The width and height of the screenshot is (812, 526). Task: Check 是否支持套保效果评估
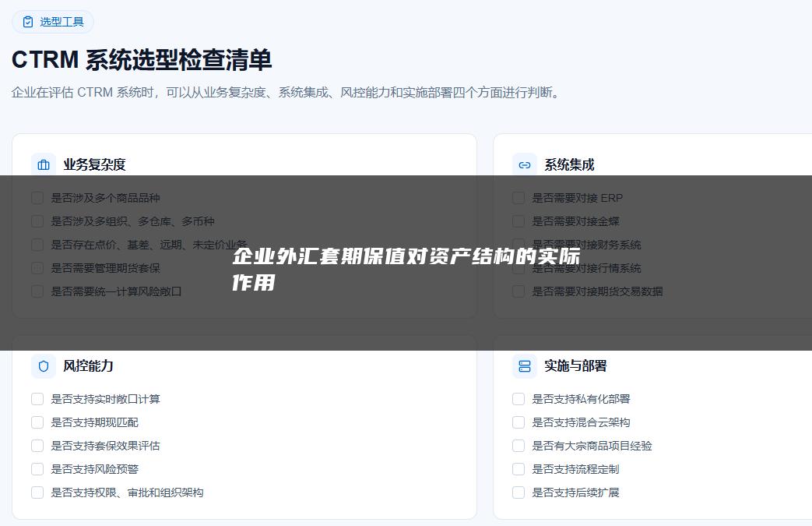tap(37, 446)
